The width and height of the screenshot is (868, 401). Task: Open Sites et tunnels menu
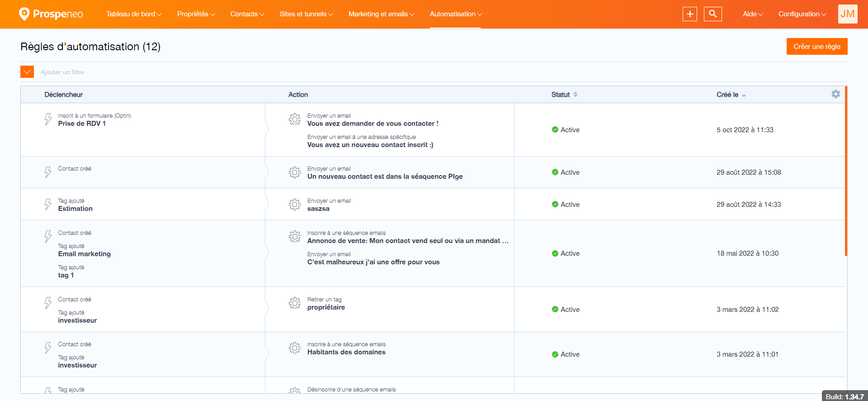point(307,14)
